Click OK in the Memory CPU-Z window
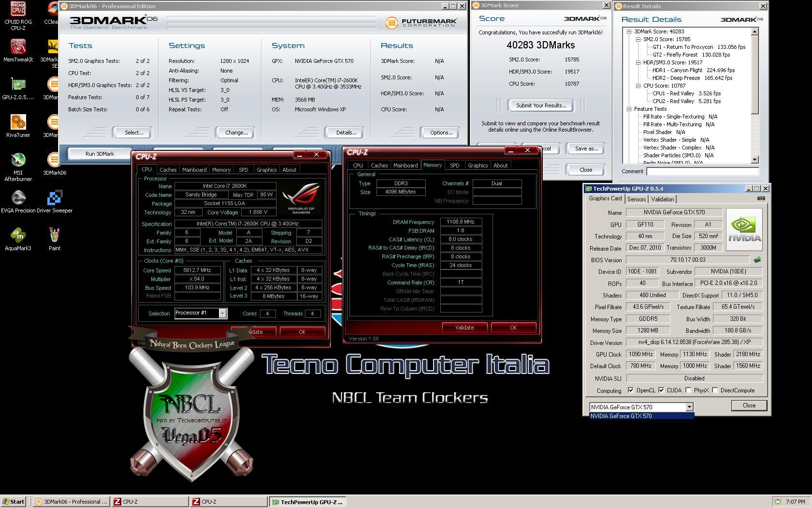This screenshot has height=508, width=812. pos(513,328)
